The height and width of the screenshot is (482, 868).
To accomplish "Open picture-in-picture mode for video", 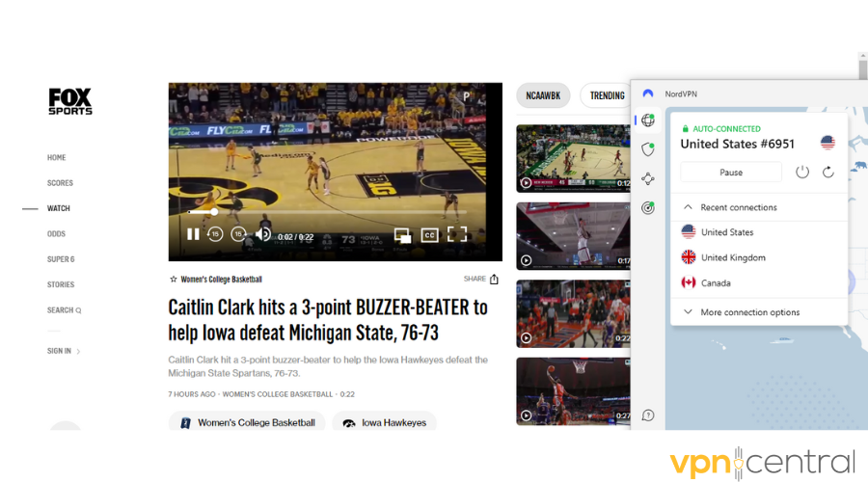I will (402, 236).
